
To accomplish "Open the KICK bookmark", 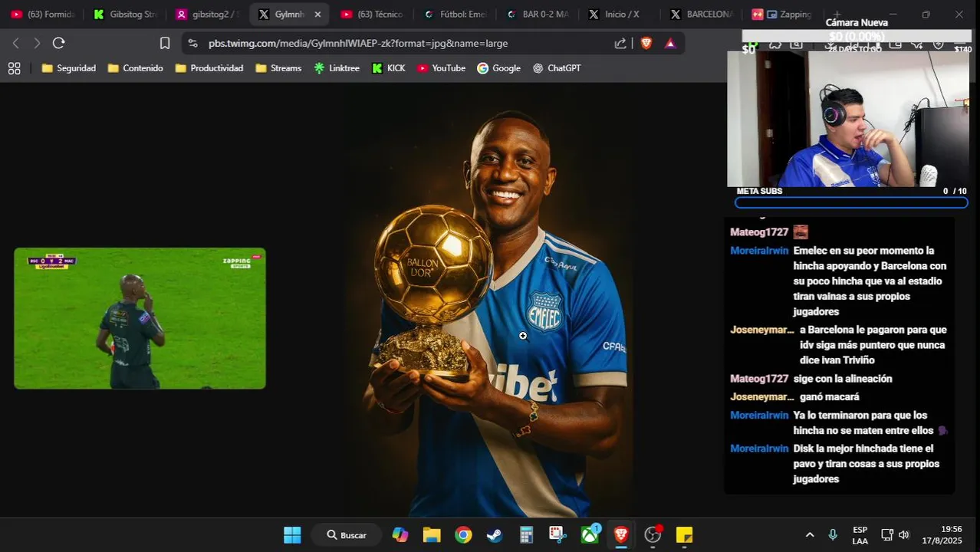I will click(x=388, y=68).
